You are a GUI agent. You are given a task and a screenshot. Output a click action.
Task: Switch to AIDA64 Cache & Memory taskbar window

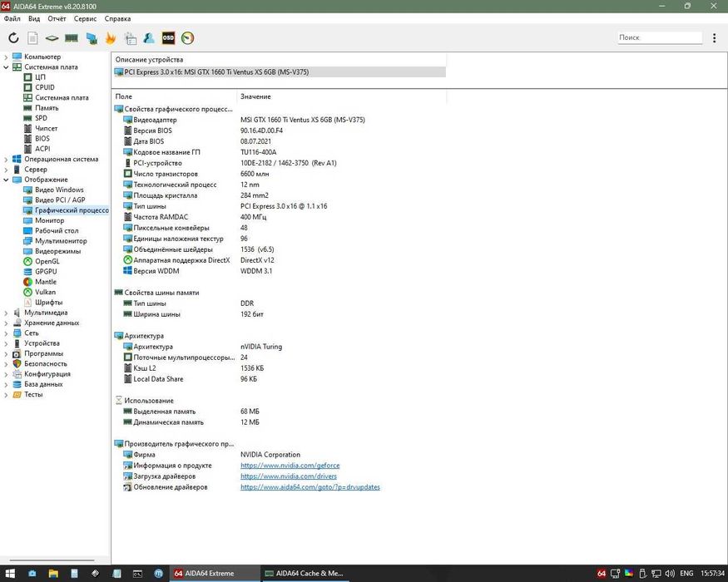(x=305, y=574)
